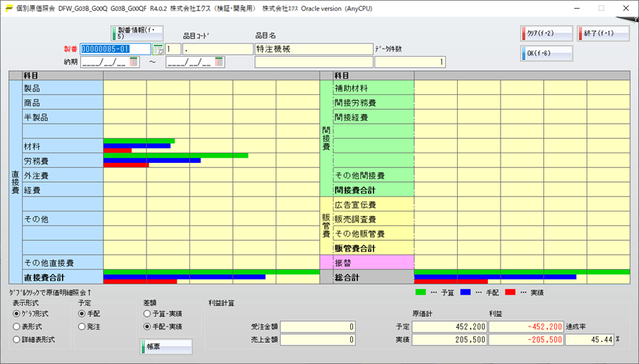639x364 pixels.
Task: Click the 品目名 field showing 特注機械
Action: pyautogui.click(x=313, y=49)
